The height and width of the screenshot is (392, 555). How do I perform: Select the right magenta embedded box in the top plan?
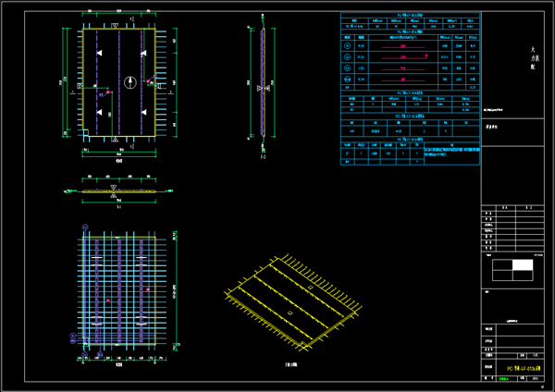tap(148, 81)
